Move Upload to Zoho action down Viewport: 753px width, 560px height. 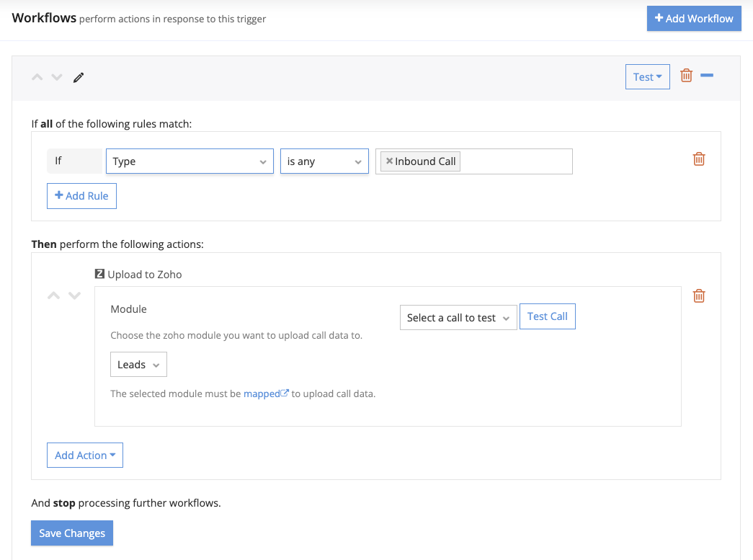pos(74,296)
